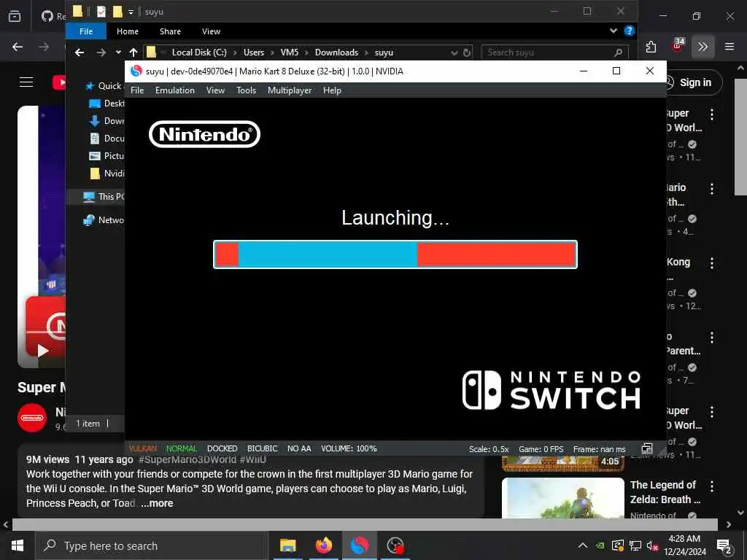Open the Nintendo channel avatar
Viewport: 747px width, 560px height.
pyautogui.click(x=32, y=418)
